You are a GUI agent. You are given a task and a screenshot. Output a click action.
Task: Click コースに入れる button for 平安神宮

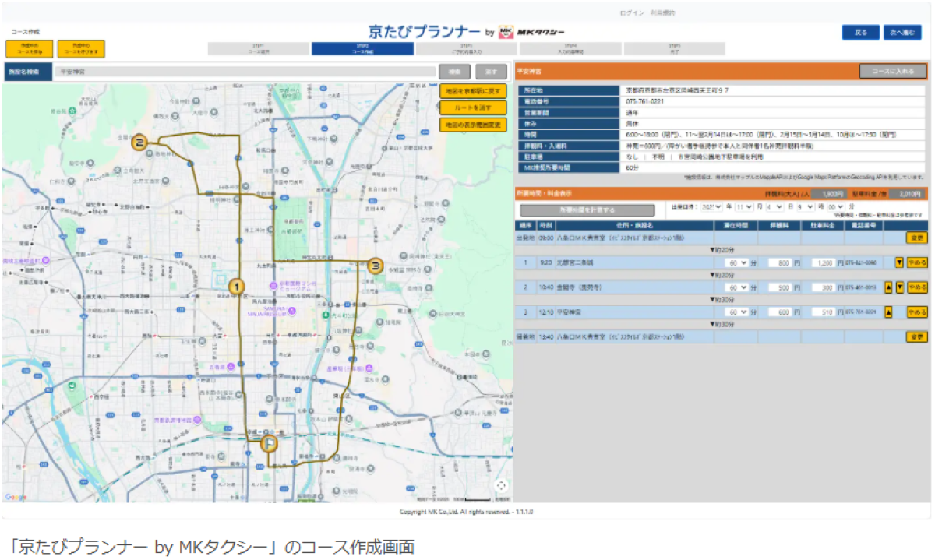click(x=892, y=72)
